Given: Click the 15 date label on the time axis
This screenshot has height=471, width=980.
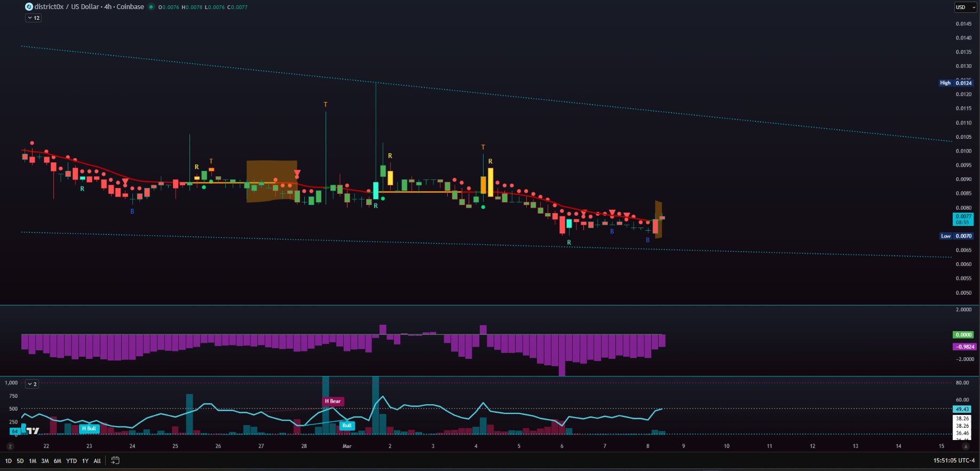Looking at the screenshot, I should [x=942, y=446].
